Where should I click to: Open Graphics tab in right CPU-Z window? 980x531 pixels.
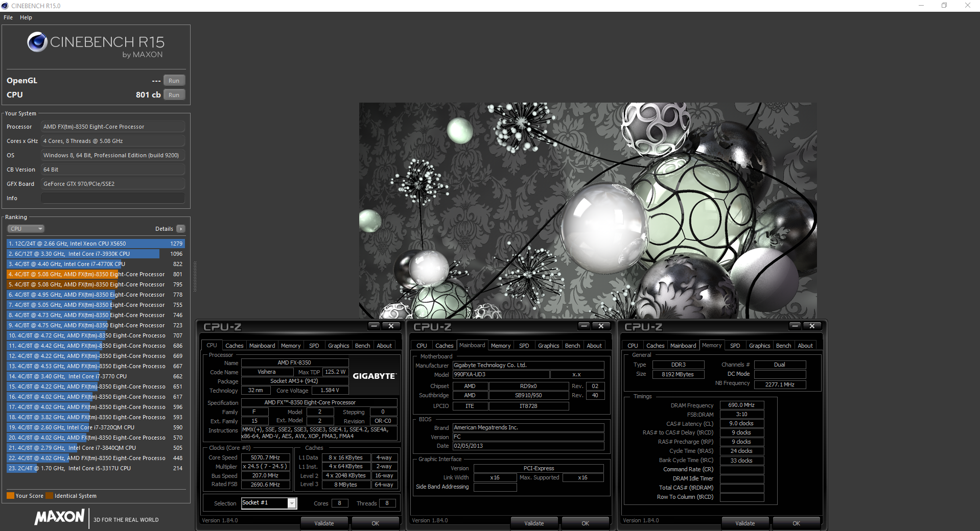pos(760,346)
